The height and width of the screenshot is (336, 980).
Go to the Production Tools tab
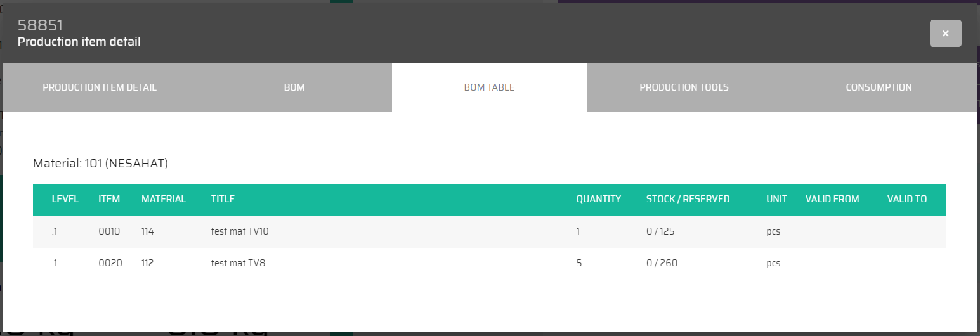pyautogui.click(x=684, y=87)
